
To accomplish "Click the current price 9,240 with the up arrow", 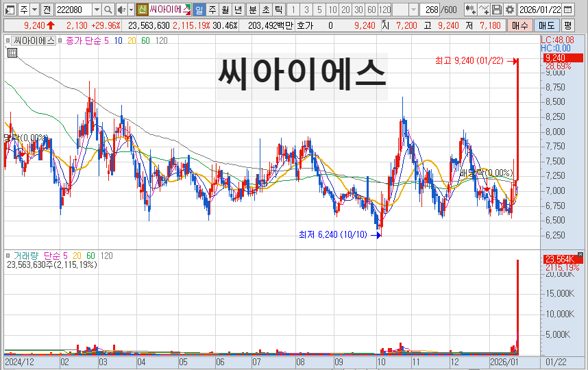I will (x=39, y=25).
